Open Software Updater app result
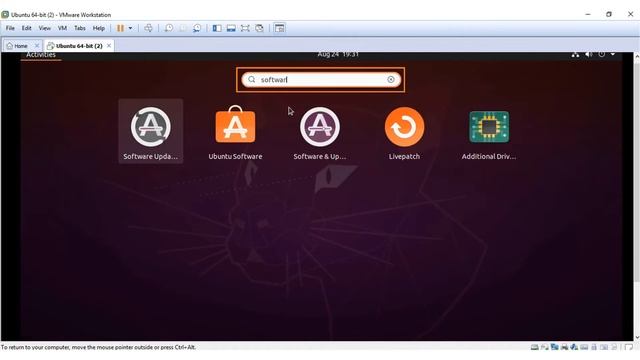The image size is (640, 360). 151,131
